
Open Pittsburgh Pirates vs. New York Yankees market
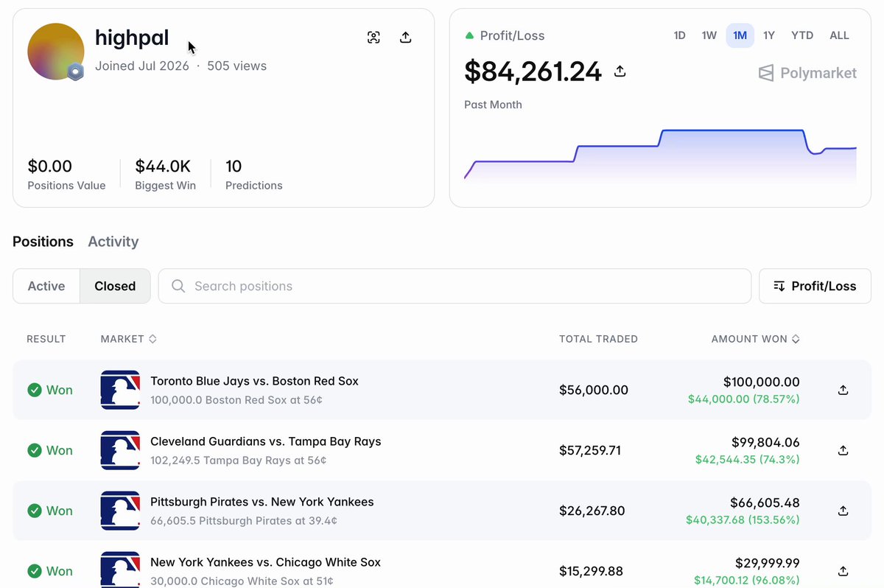262,502
